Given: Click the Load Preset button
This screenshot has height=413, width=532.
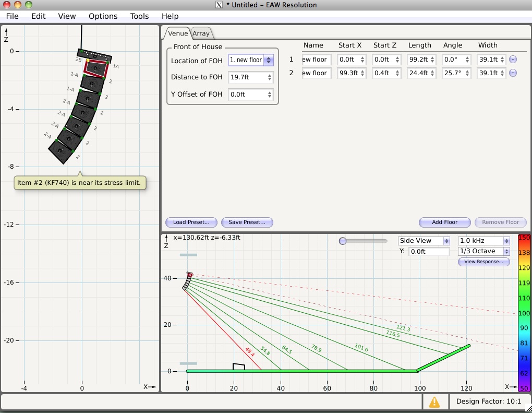Looking at the screenshot, I should tap(191, 222).
